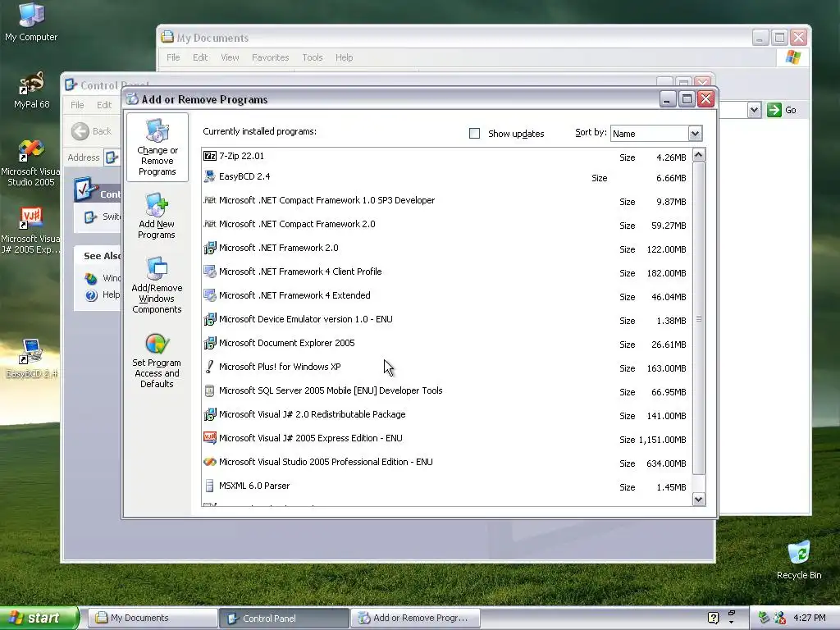Click the taskbar help question mark icon
Viewport: 840px width, 630px height.
(x=713, y=618)
